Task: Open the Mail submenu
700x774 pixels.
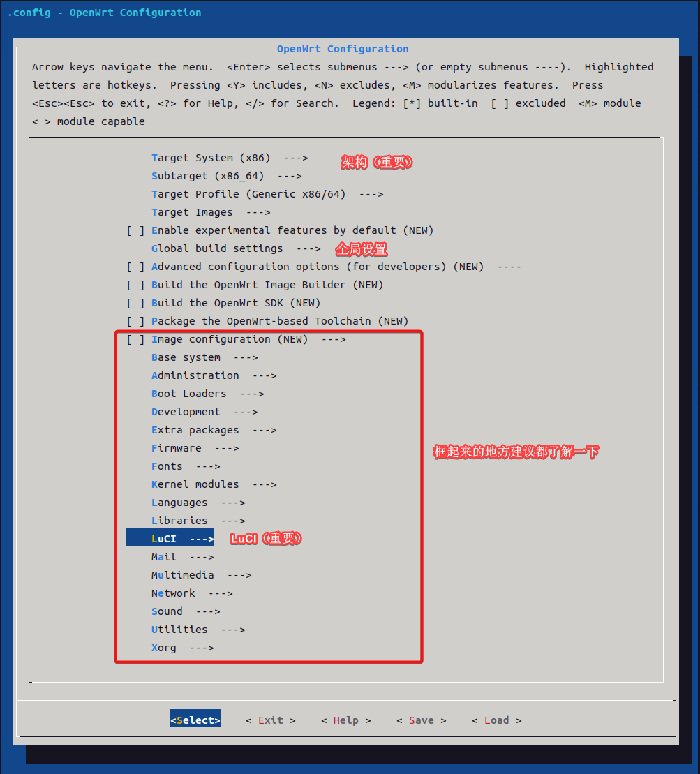Action: click(183, 558)
